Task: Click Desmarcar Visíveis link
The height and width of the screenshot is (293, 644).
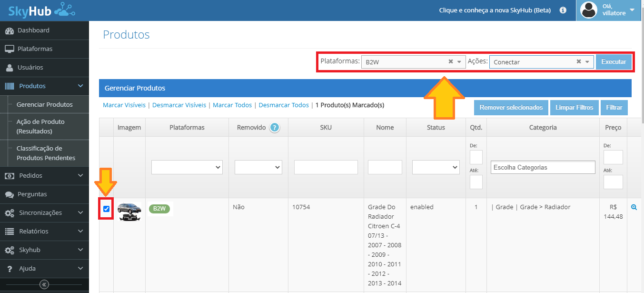Action: [x=179, y=105]
